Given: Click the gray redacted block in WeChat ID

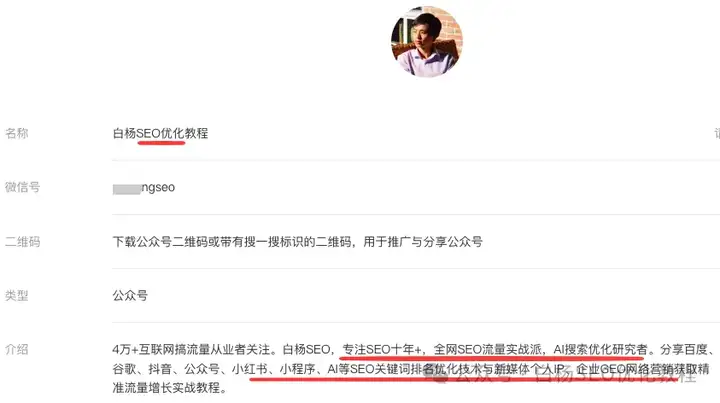Looking at the screenshot, I should click(127, 189).
